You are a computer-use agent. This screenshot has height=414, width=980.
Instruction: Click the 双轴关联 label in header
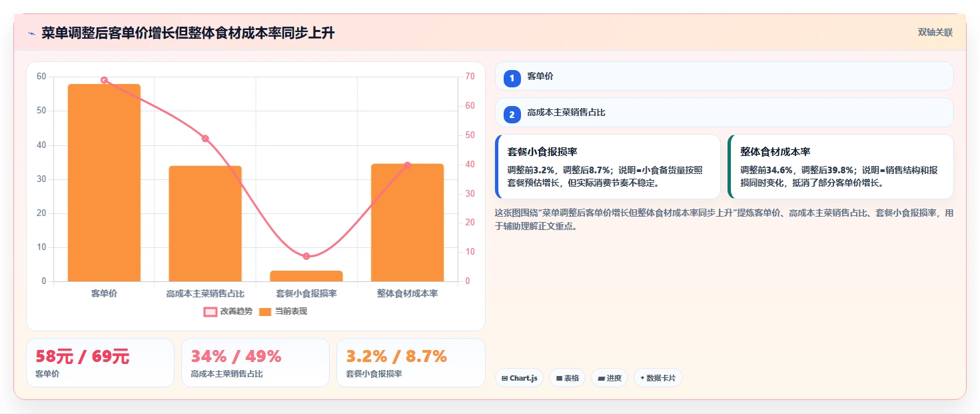click(x=935, y=33)
